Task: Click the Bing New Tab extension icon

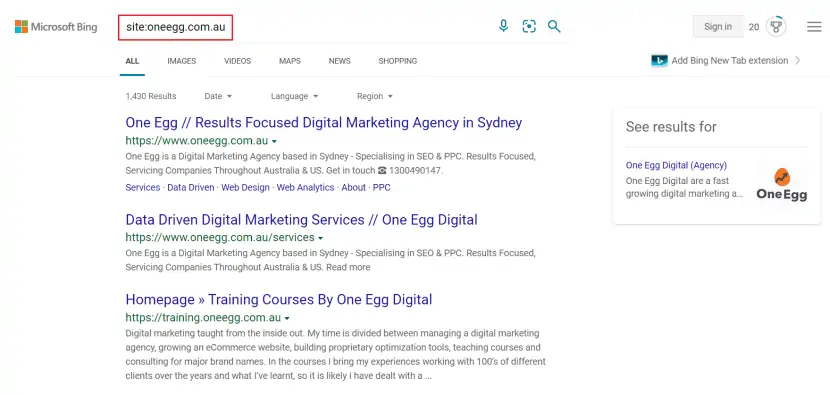Action: pos(659,60)
